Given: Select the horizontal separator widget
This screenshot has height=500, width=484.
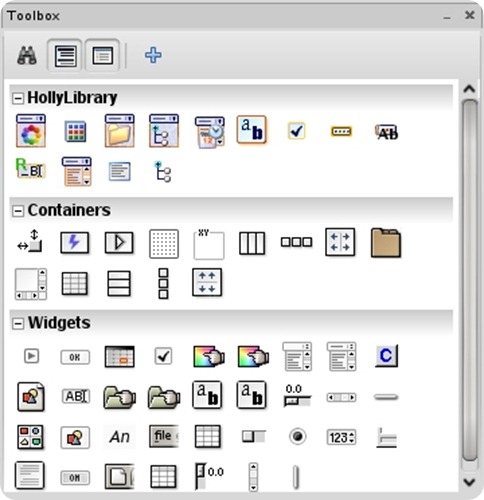Looking at the screenshot, I should pos(386,397).
